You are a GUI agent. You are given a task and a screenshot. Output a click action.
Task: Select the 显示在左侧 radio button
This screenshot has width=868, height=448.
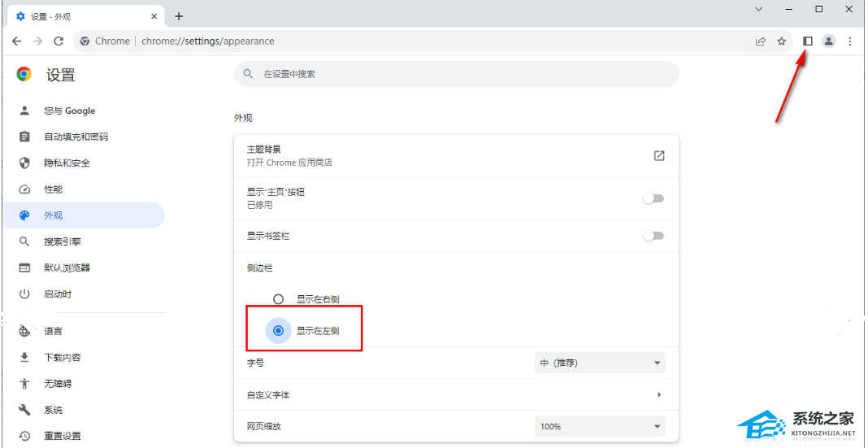(279, 331)
